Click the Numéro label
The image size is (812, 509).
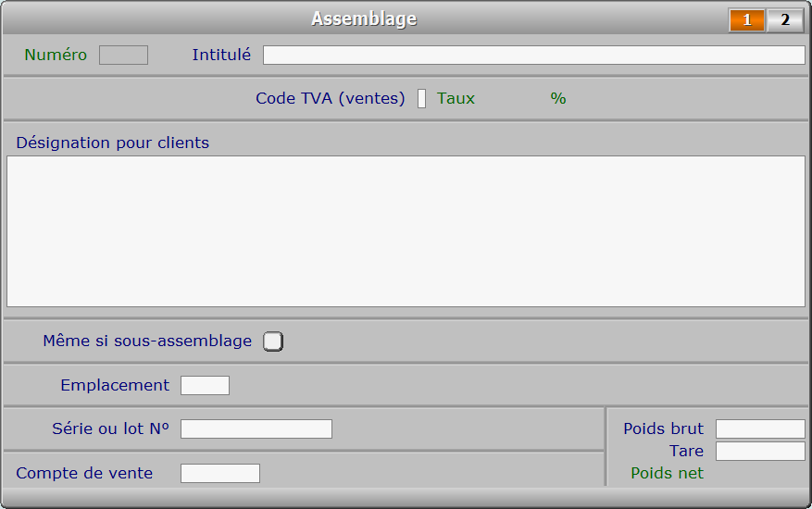(x=56, y=55)
